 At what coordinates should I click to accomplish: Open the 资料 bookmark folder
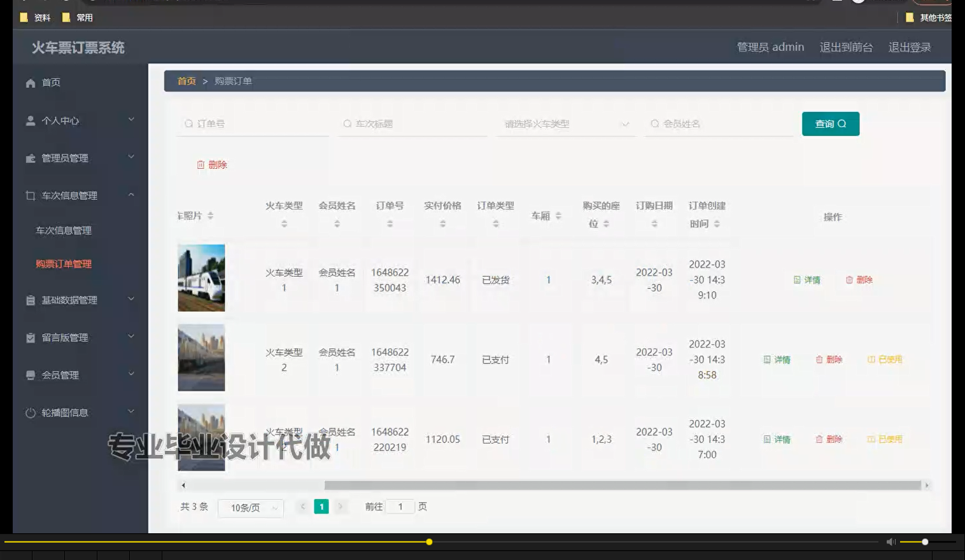[36, 18]
